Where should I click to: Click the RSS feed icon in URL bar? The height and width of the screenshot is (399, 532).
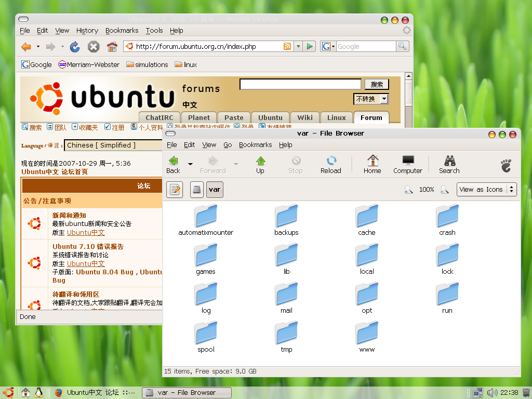click(287, 46)
